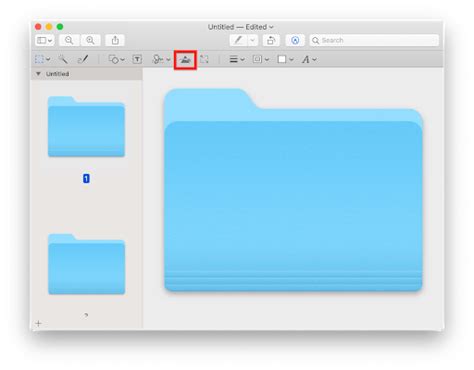Open the Fill Color white swatch menu
This screenshot has height=370, width=474.
[285, 59]
